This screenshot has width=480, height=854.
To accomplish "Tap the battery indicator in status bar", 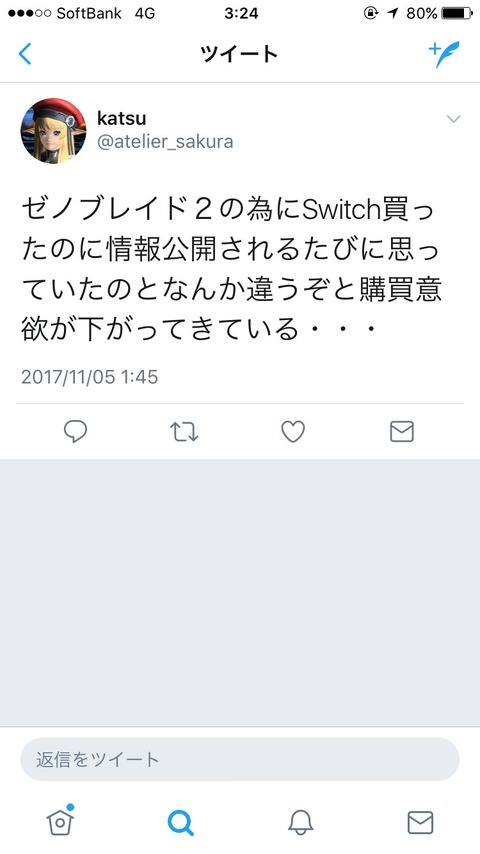I will click(457, 13).
